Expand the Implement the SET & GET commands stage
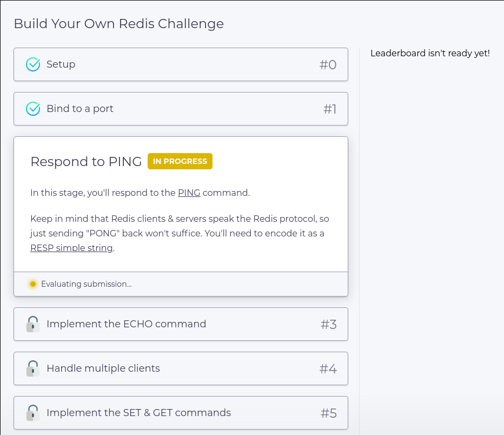Screen dimensions: 504x435 click(x=181, y=413)
